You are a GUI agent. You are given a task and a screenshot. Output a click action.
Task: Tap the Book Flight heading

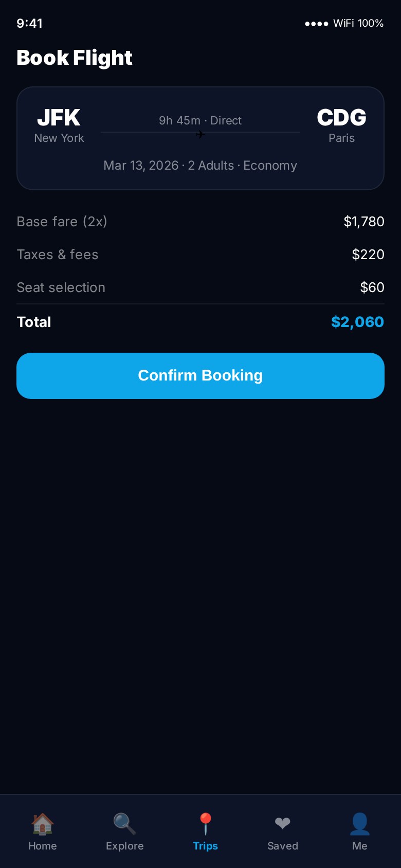[x=75, y=58]
